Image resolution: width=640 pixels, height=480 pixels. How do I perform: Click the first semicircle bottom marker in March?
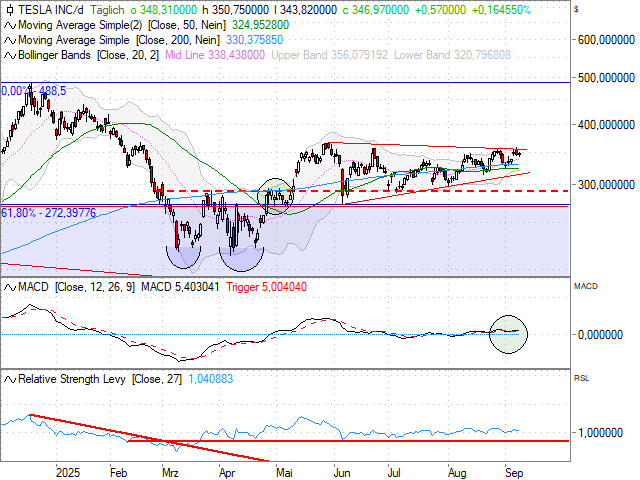coord(184,258)
